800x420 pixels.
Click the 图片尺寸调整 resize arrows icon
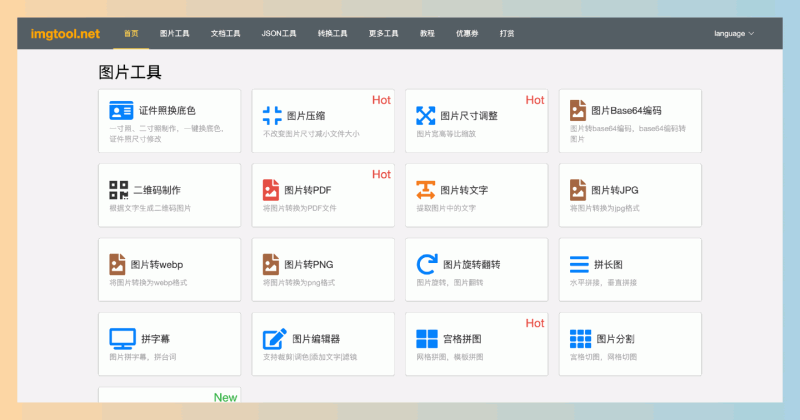point(426,116)
